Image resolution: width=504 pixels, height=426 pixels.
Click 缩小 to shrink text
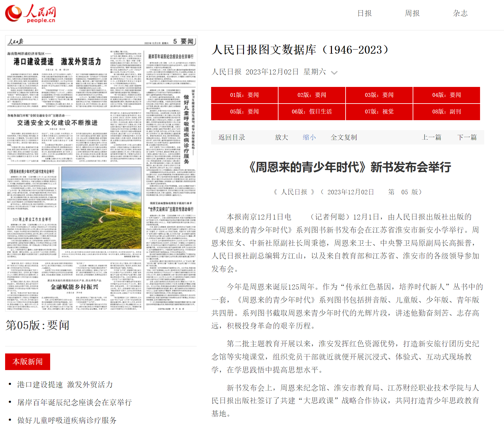coord(309,137)
